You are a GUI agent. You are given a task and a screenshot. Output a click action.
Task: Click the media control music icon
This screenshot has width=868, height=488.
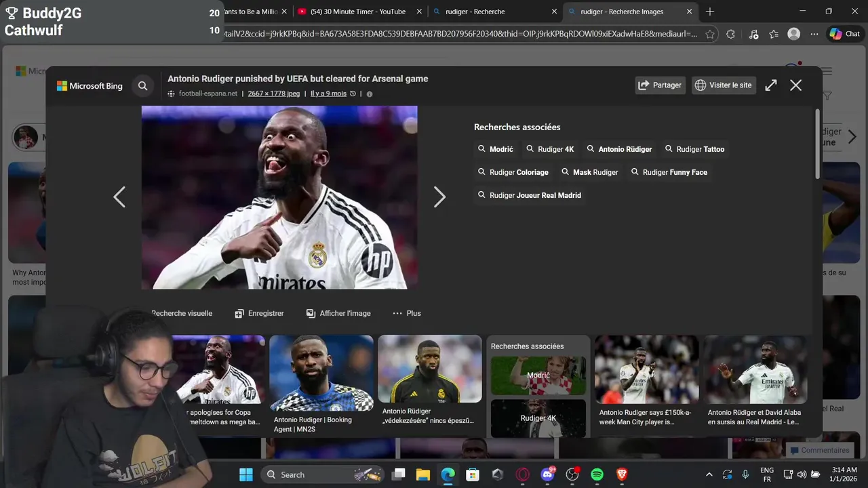(753, 34)
